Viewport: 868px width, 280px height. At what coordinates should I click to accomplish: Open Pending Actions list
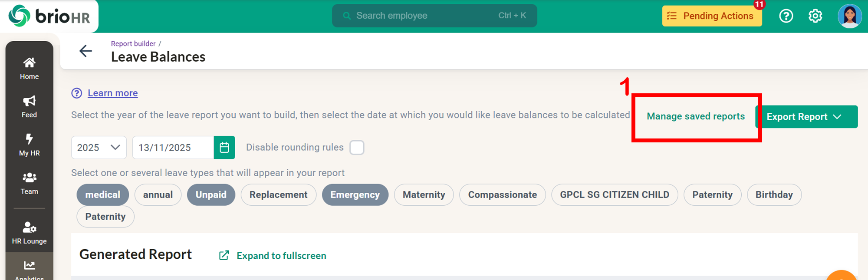[x=712, y=16]
